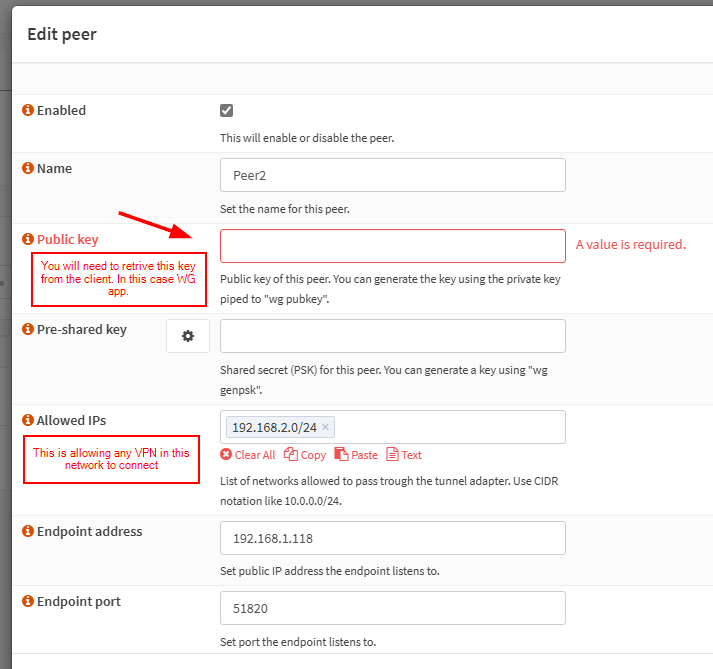This screenshot has width=713, height=669.
Task: Focus the Name field containing Peer2
Action: pyautogui.click(x=392, y=175)
